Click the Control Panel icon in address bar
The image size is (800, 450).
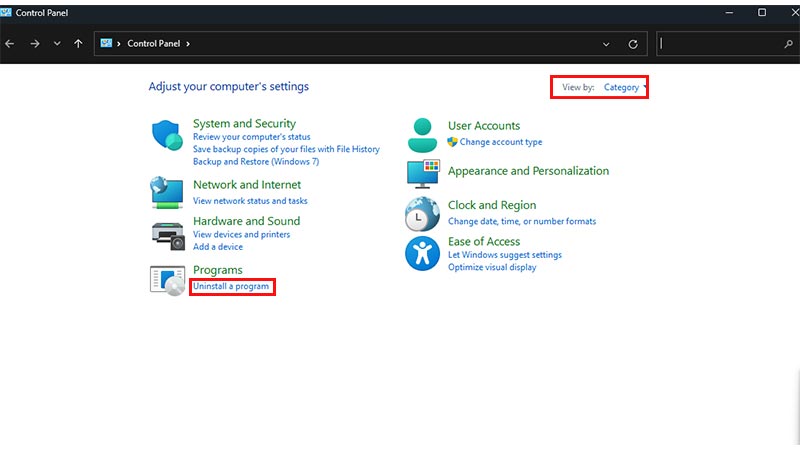pyautogui.click(x=106, y=43)
